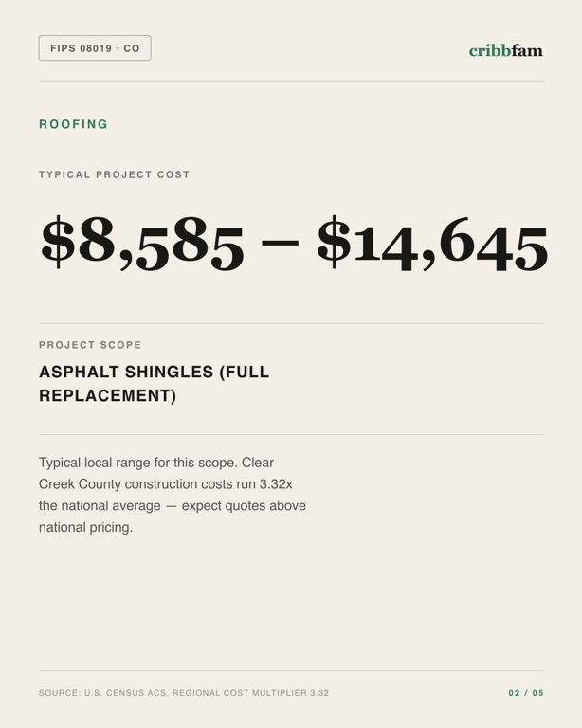Click the 02 / 05 page indicator
This screenshot has width=582, height=728.
(x=526, y=693)
